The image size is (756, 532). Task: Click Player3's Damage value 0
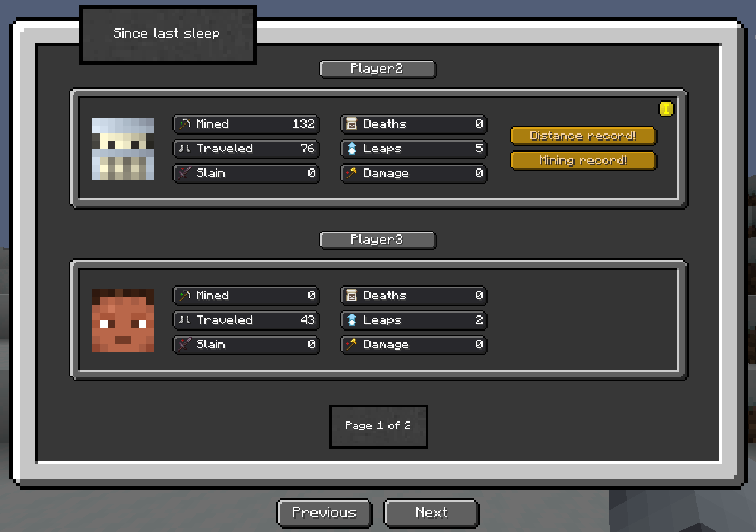coord(479,345)
